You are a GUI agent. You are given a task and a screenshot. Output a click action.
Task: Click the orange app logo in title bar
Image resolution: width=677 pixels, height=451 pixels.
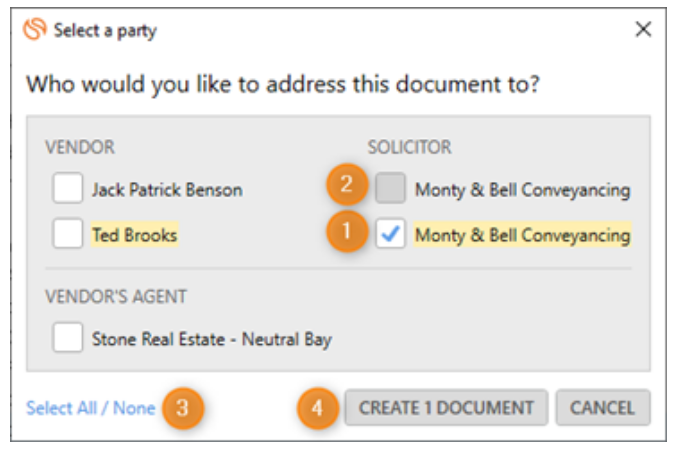35,29
